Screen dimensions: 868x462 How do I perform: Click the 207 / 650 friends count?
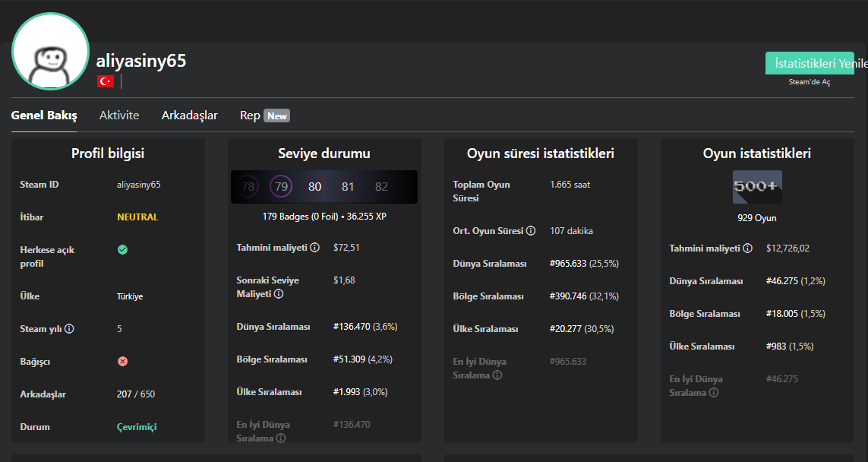(136, 394)
